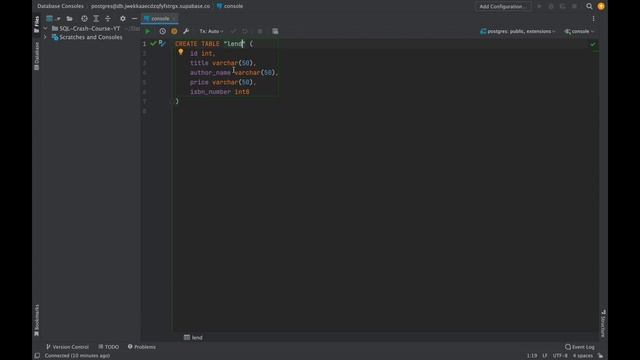Click the disabled Debug icon in top bar
The image size is (640, 360).
point(551,6)
